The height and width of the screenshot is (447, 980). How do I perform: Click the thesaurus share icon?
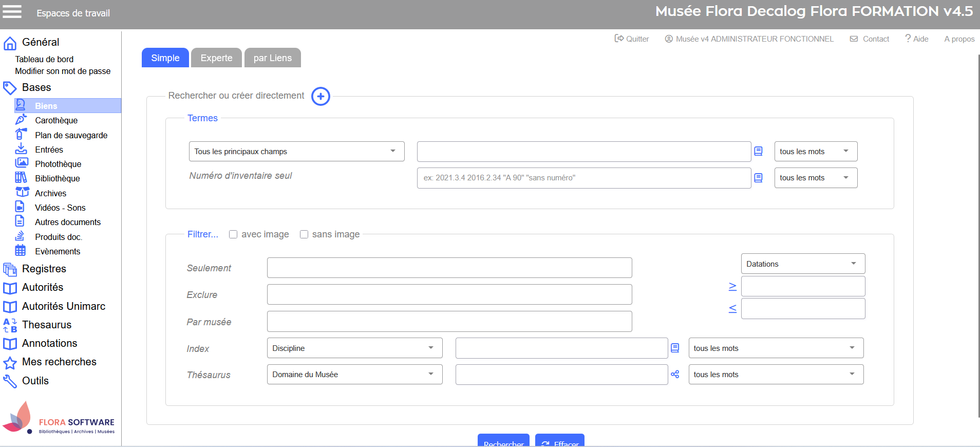tap(675, 375)
